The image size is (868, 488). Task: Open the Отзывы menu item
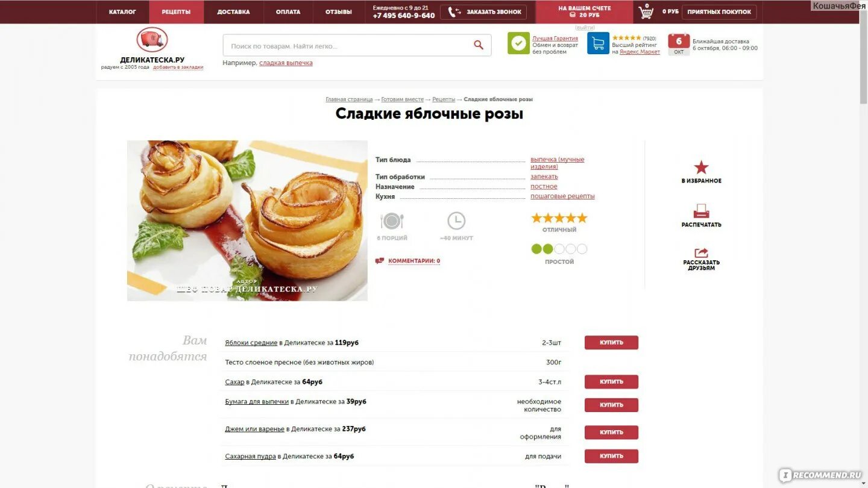coord(339,12)
